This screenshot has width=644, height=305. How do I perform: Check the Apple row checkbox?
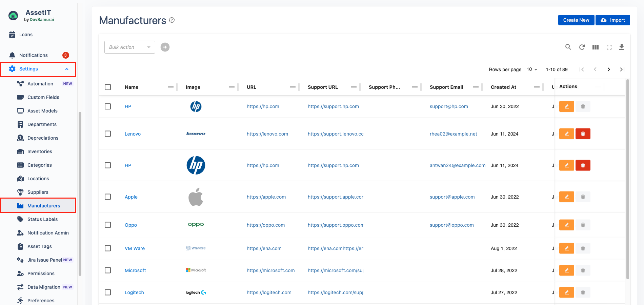coord(108,197)
